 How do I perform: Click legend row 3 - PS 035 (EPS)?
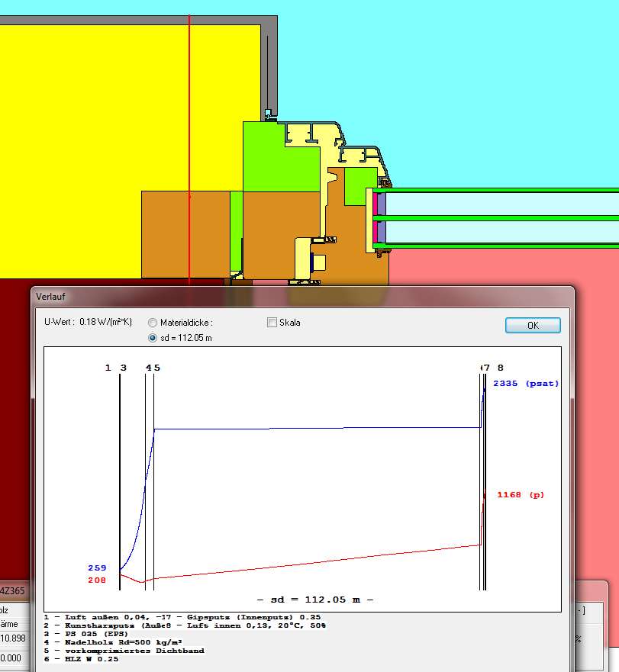[86, 633]
